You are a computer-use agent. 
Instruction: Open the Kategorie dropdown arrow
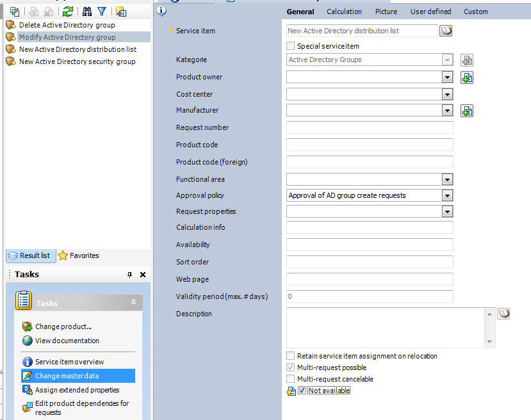[447, 60]
